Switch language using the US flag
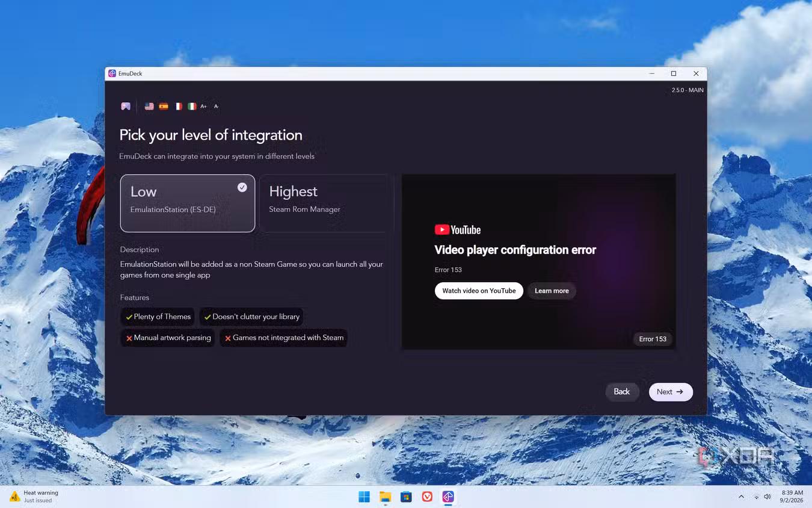 149,107
